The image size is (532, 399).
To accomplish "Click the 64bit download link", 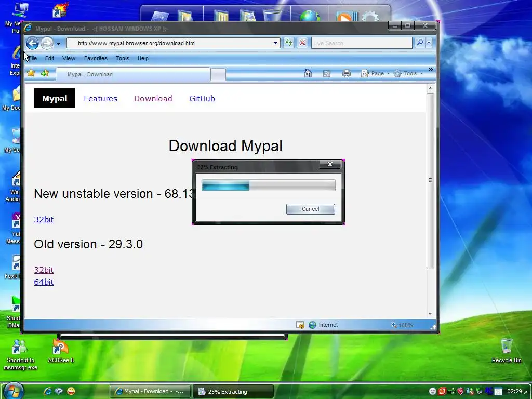I will point(44,282).
